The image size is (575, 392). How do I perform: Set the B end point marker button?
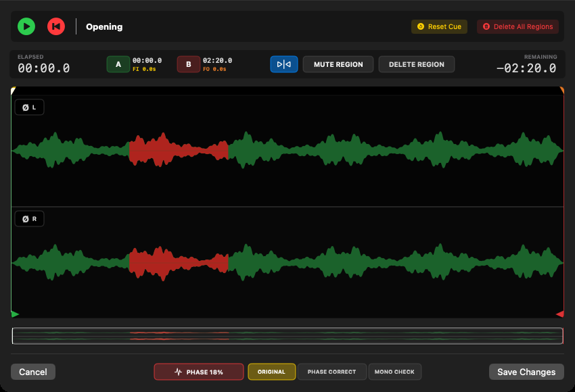point(189,64)
